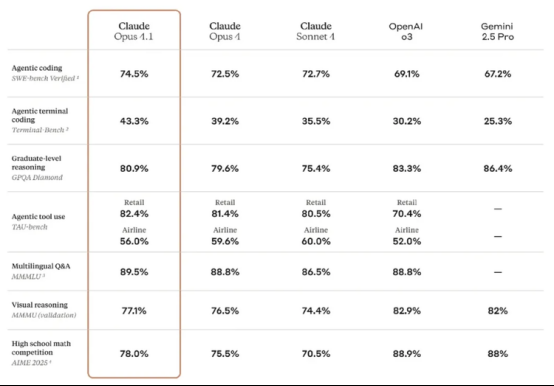Select the 60.0% Airline score for Sonnet 4
Viewport: 554px width, 386px height.
click(x=316, y=241)
